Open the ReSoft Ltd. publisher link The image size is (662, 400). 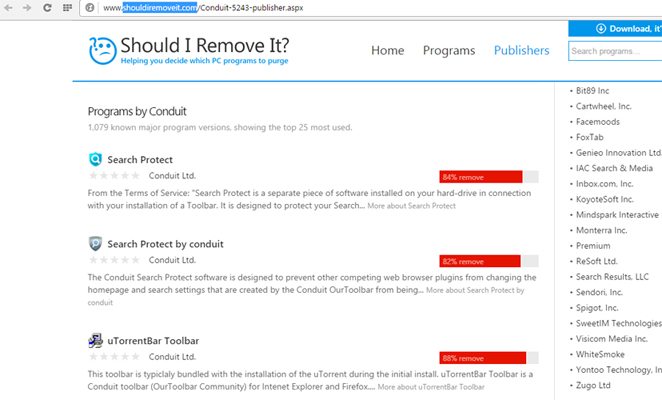pyautogui.click(x=597, y=261)
